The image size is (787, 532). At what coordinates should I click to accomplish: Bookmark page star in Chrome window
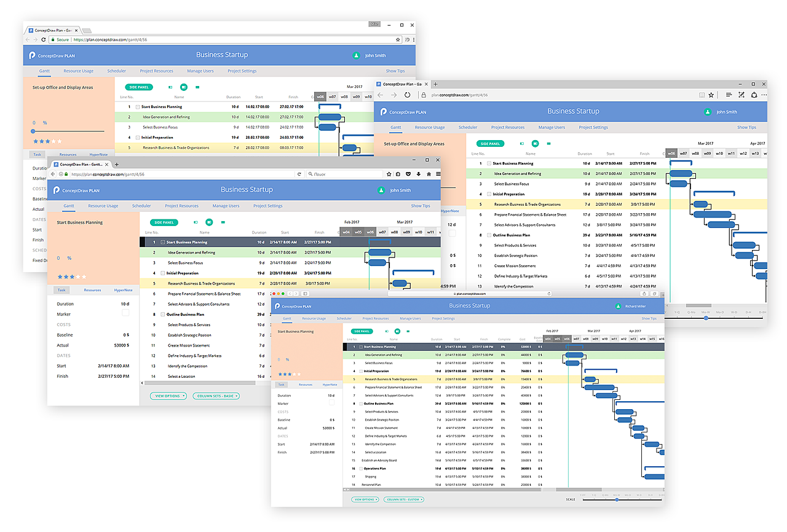click(398, 39)
